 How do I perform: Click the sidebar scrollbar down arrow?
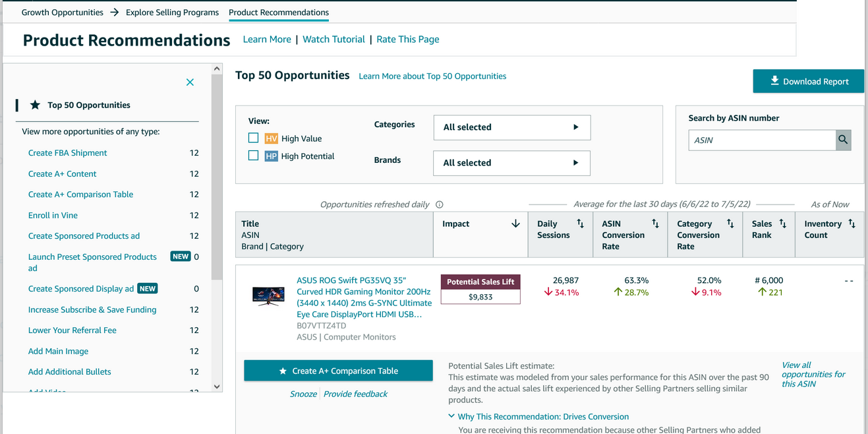click(x=217, y=387)
